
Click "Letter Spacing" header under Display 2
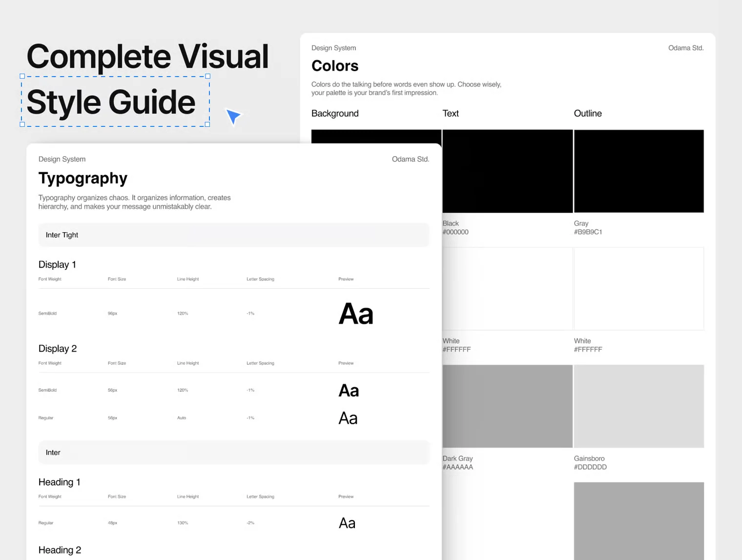tap(260, 363)
